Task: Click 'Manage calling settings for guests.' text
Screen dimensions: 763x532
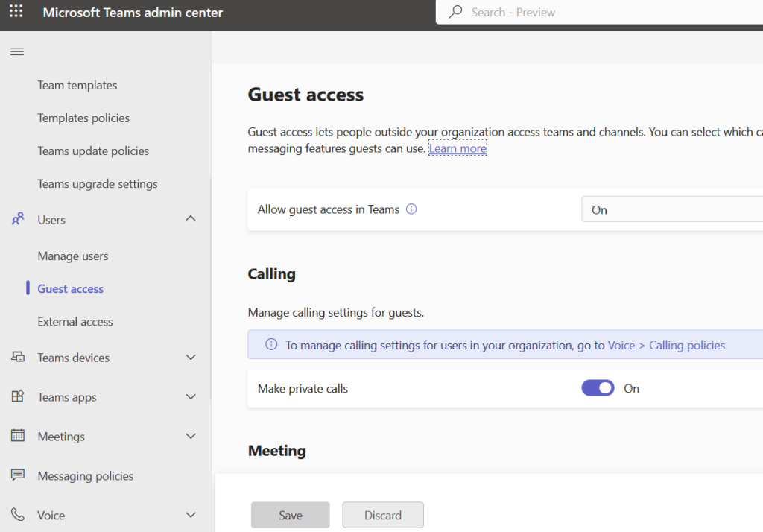Action: click(336, 312)
